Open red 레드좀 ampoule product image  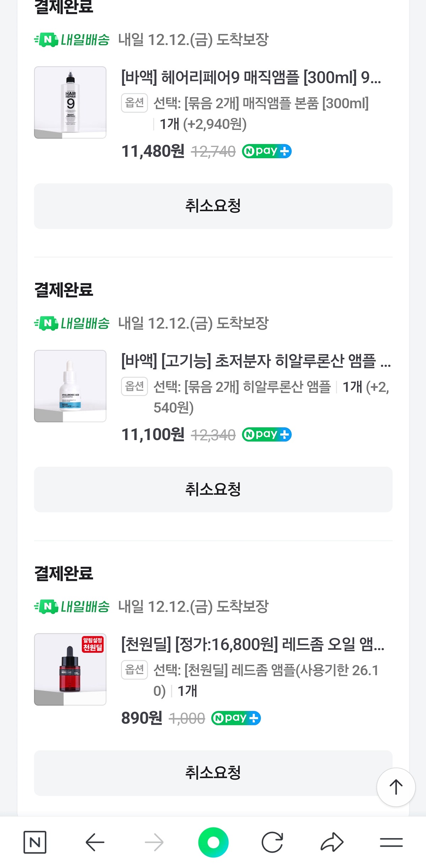coord(70,669)
